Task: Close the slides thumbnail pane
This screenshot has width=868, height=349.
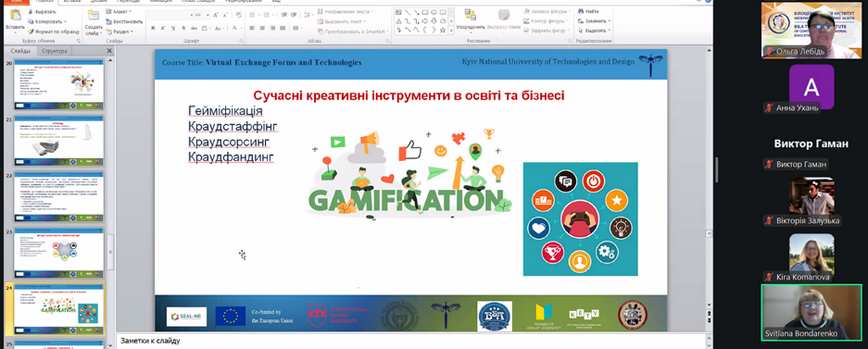Action: pos(109,51)
